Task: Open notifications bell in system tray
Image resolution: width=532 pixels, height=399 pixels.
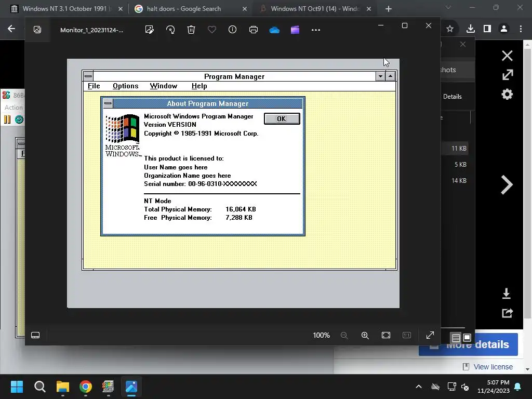Action: click(518, 387)
